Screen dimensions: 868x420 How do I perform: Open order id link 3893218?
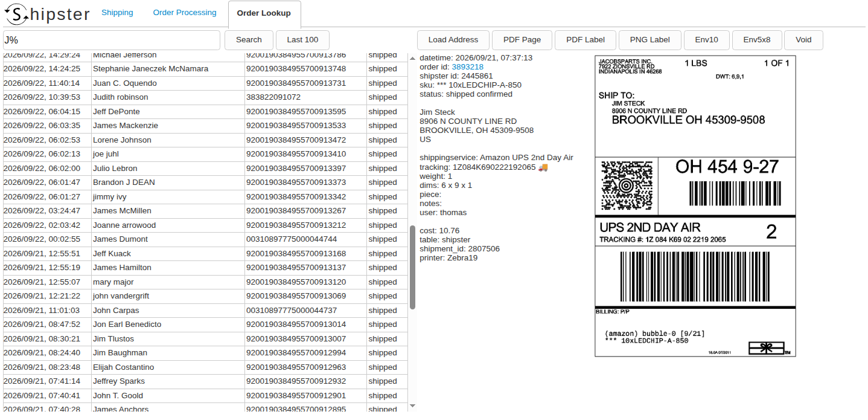(467, 67)
